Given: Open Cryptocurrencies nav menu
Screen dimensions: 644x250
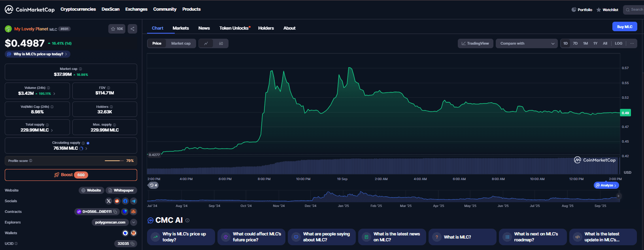Looking at the screenshot, I should point(78,9).
